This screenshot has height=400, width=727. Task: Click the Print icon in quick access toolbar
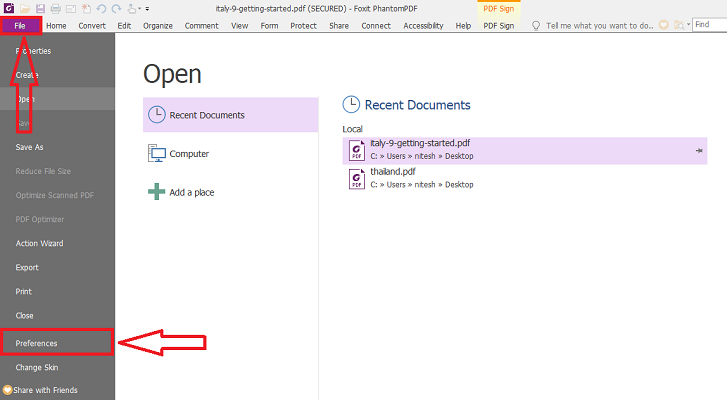(x=56, y=8)
